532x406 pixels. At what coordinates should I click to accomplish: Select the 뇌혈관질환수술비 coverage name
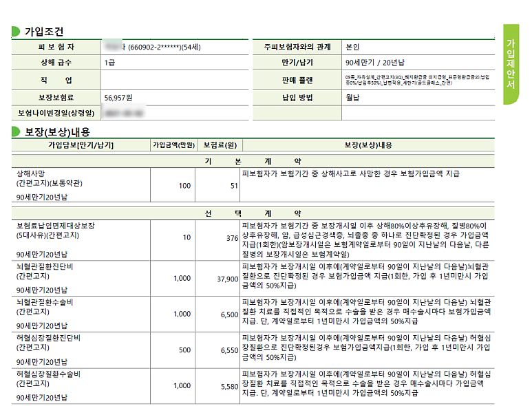click(45, 302)
